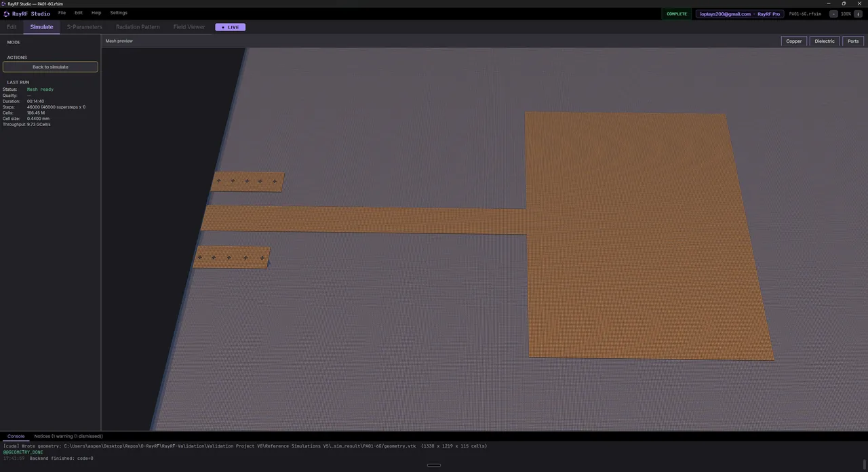Open the Field Viewer tab

pyautogui.click(x=189, y=27)
